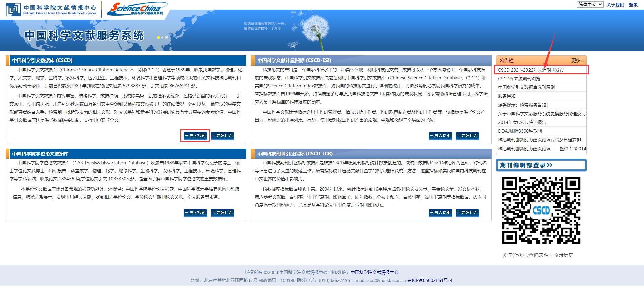Click 进入检索 for CSCD-ESI
This screenshot has width=644, height=288.
441,136
